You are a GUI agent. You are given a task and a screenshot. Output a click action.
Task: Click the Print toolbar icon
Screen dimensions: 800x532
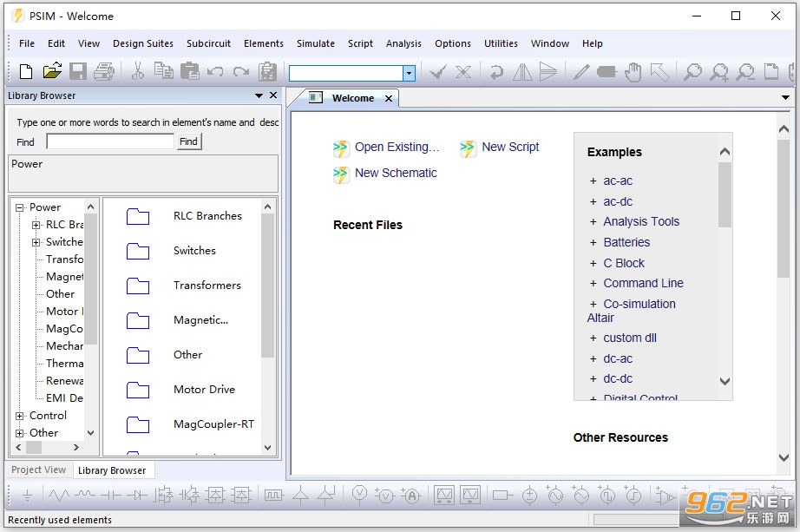(x=104, y=71)
